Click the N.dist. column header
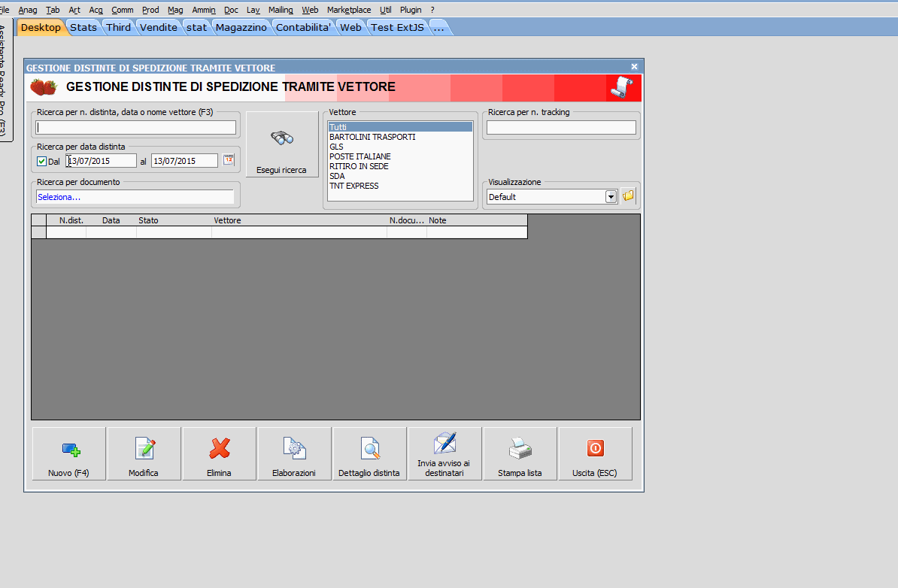This screenshot has width=898, height=588. 66,220
